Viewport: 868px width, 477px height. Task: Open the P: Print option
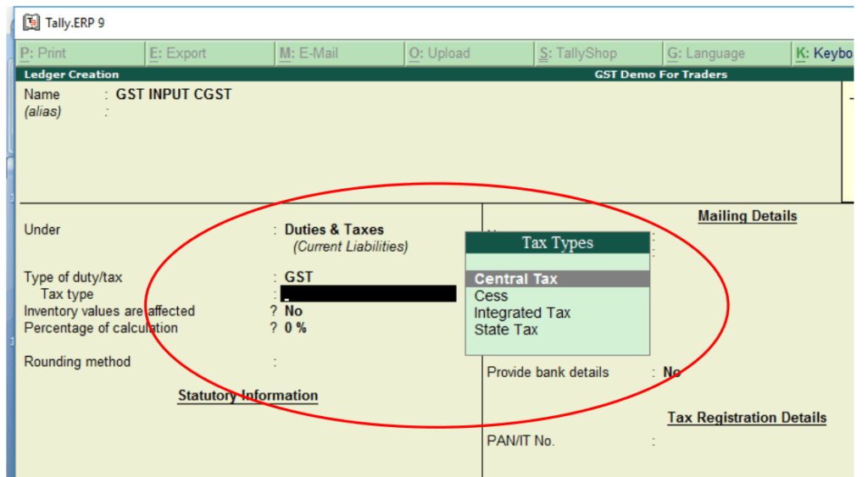point(81,53)
